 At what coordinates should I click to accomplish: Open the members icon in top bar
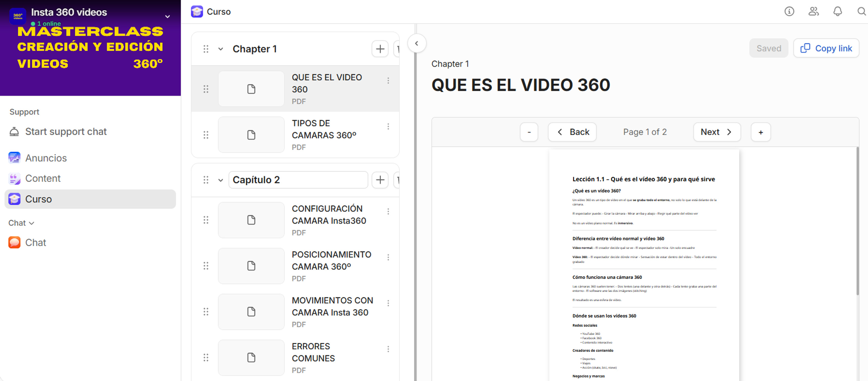pos(813,12)
